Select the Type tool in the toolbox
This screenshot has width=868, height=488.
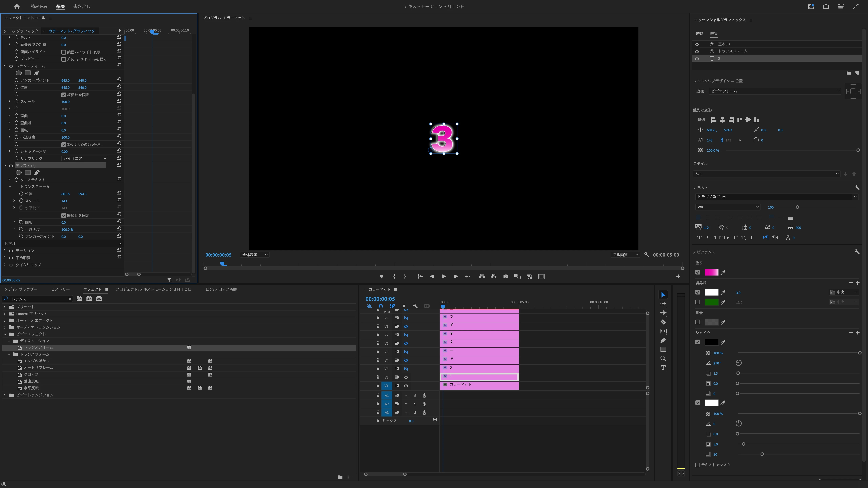663,368
